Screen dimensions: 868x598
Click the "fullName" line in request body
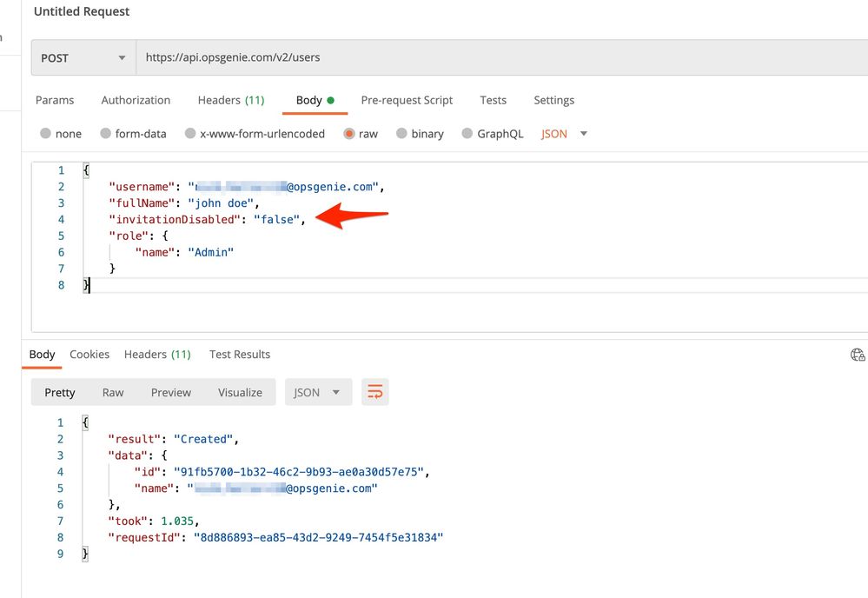[184, 203]
